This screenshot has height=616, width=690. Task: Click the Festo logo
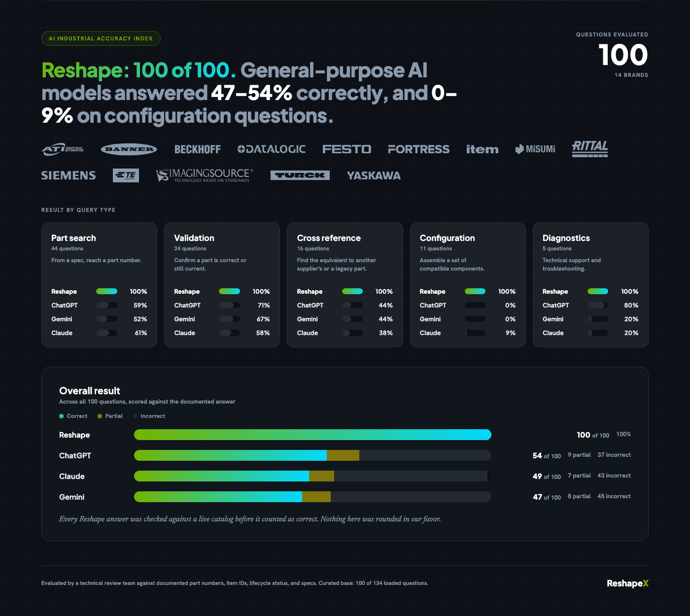coord(346,149)
